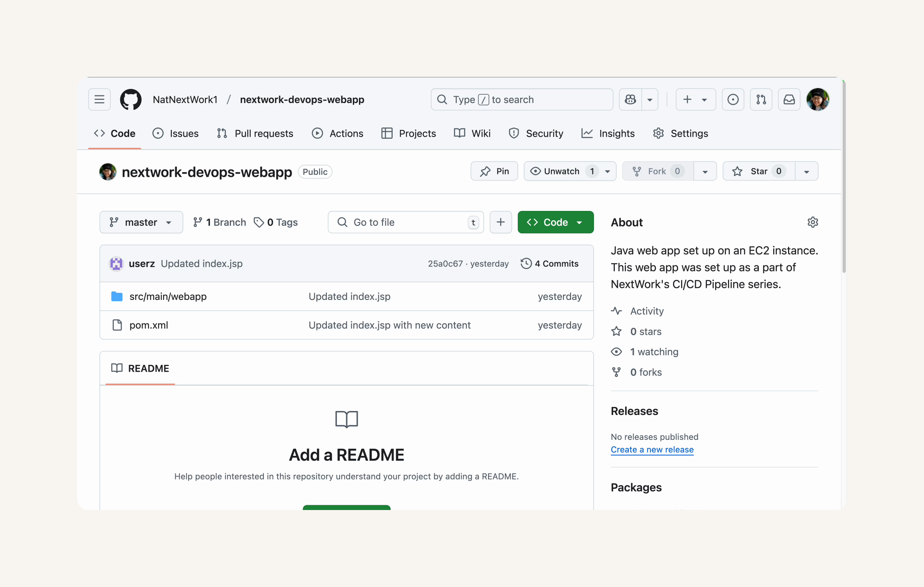Click the src/main/webapp folder icon

(117, 296)
